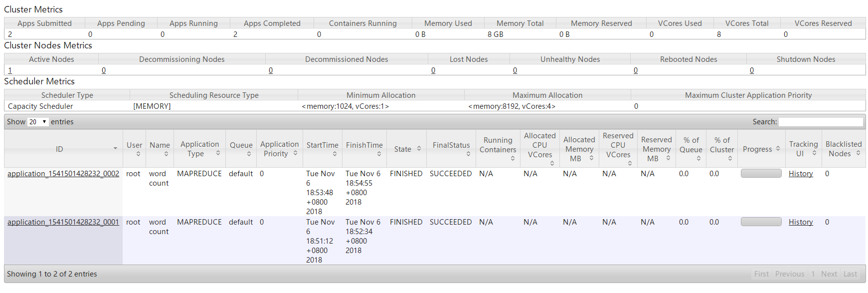This screenshot has width=868, height=293.
Task: Sort table by State column
Action: coord(419,149)
